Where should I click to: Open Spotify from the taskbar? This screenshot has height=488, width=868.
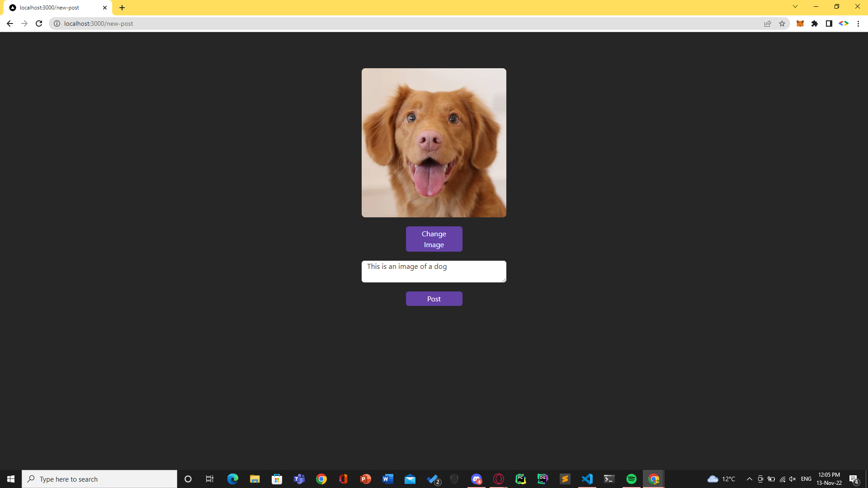631,479
